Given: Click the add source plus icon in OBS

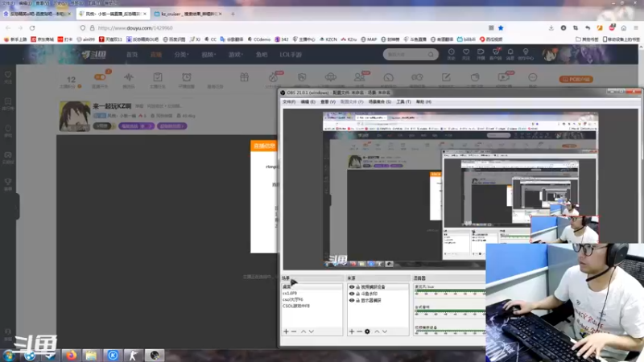Looking at the screenshot, I should (352, 331).
